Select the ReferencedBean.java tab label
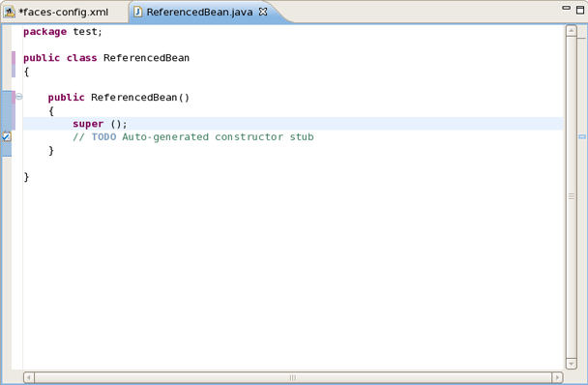The width and height of the screenshot is (588, 385). point(199,12)
